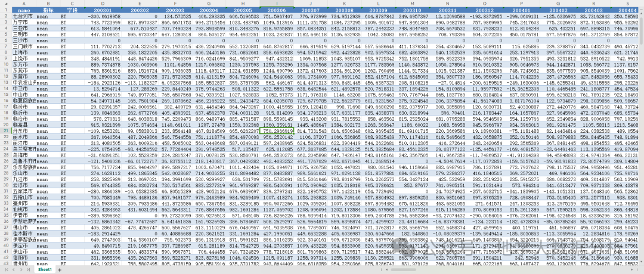Select cell '-193.8372955'

pos(484,15)
